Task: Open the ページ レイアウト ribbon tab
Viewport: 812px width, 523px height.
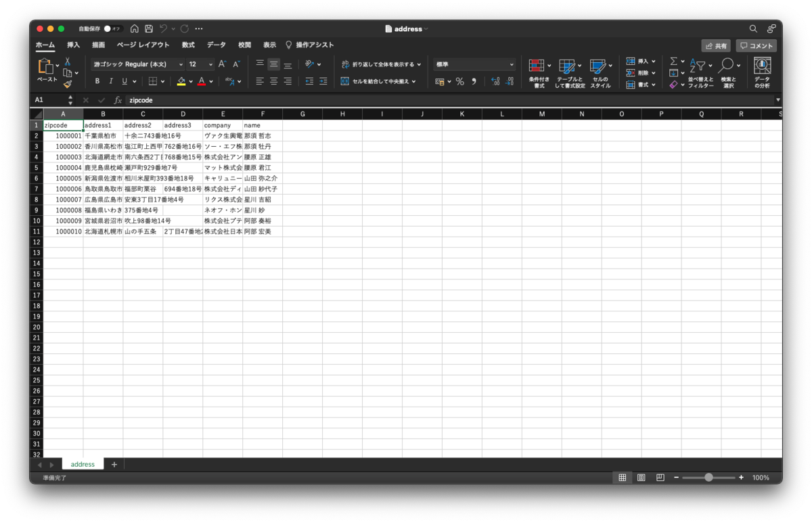Action: tap(143, 45)
